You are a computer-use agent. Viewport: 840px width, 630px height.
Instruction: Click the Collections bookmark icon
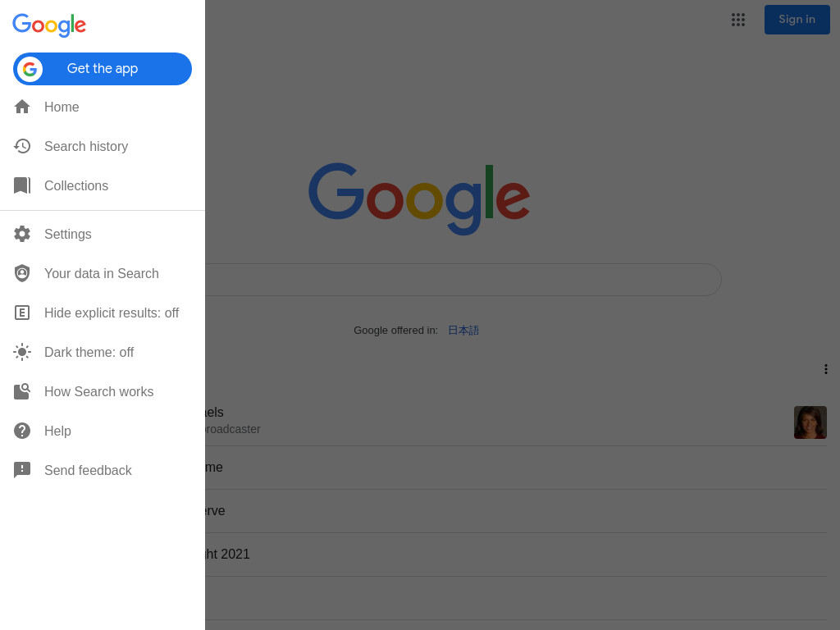click(x=22, y=185)
